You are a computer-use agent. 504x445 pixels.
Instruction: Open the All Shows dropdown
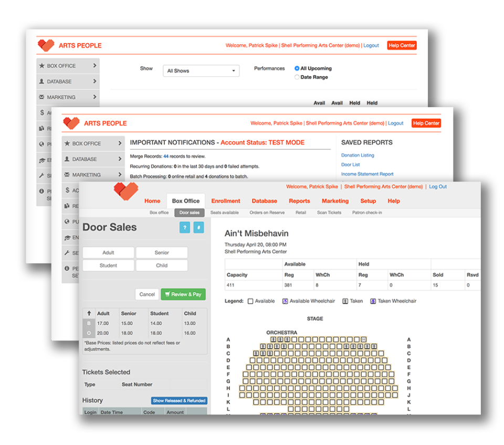point(201,71)
